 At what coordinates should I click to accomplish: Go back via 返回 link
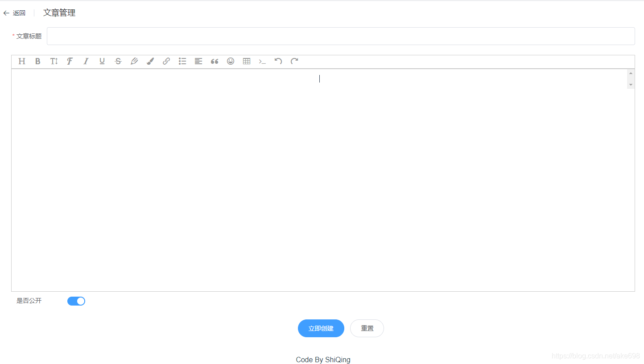click(x=19, y=13)
